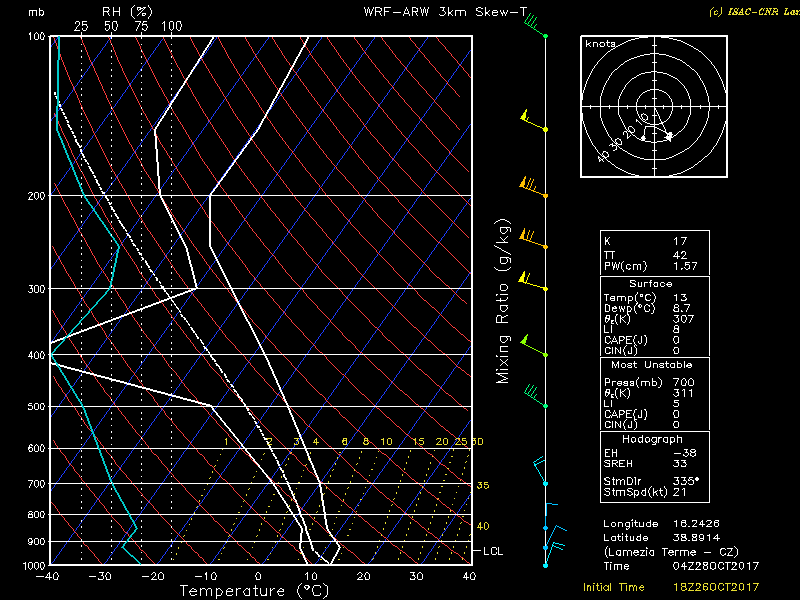The height and width of the screenshot is (600, 800).
Task: Click the 'Most Unstable' section heading
Action: pos(652,365)
